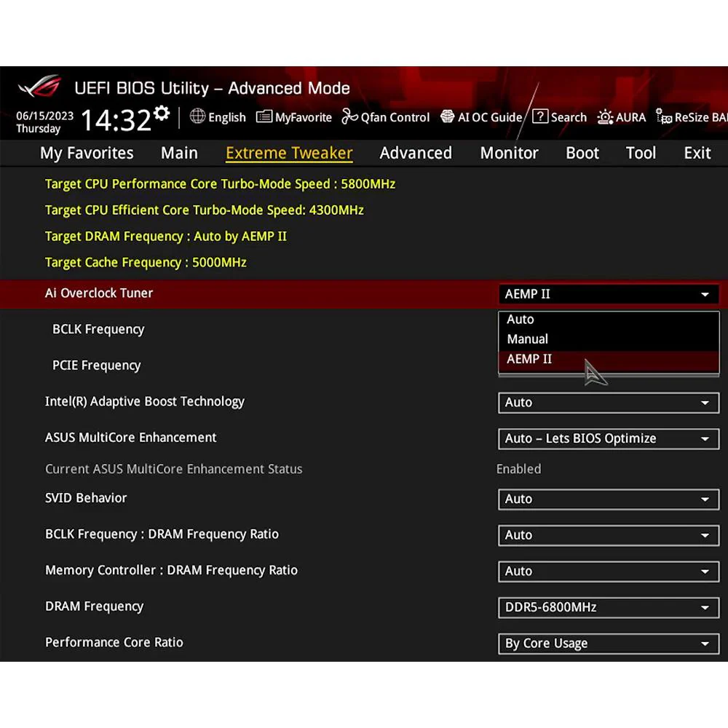728x728 pixels.
Task: Launch Qfan Control fan icon
Action: pyautogui.click(x=349, y=116)
